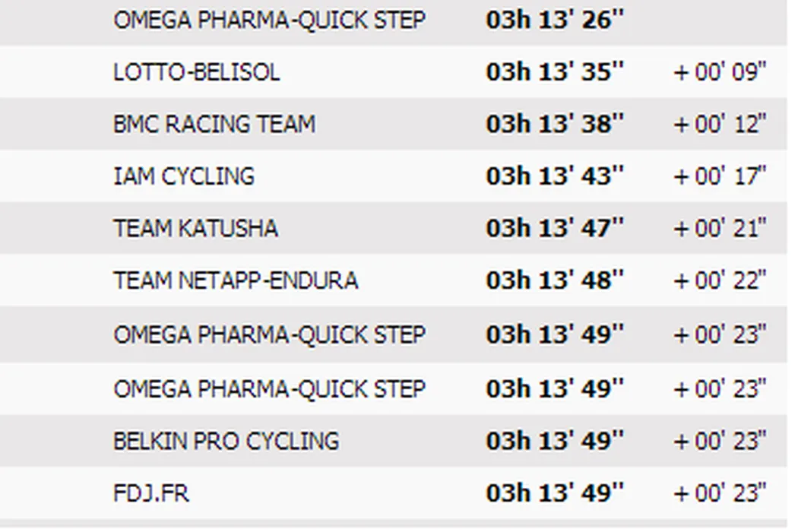The image size is (798, 532).
Task: Open the FDJ.FR team entry
Action: [150, 492]
